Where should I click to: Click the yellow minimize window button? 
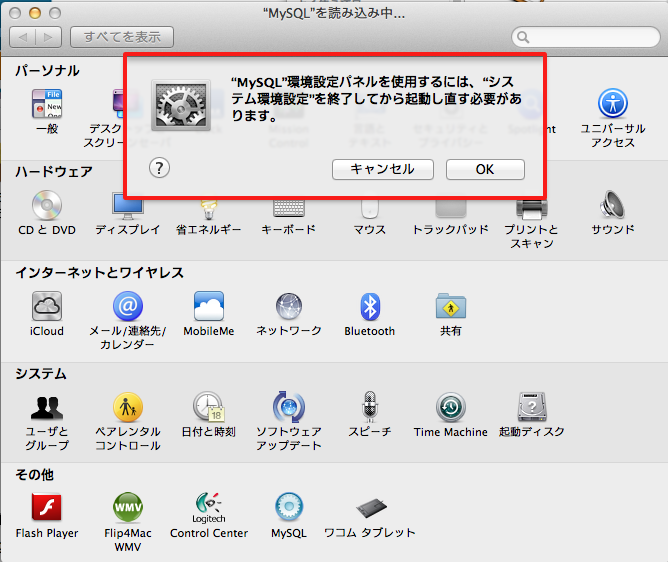35,13
